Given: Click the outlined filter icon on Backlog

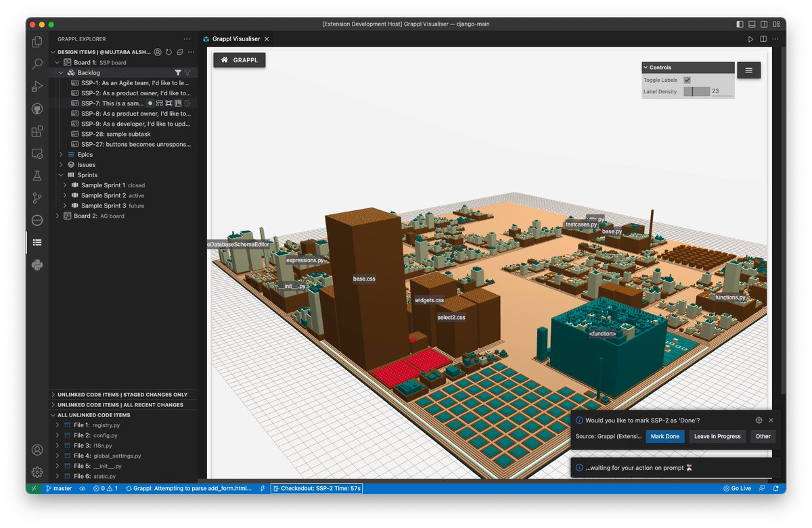Looking at the screenshot, I should (187, 72).
